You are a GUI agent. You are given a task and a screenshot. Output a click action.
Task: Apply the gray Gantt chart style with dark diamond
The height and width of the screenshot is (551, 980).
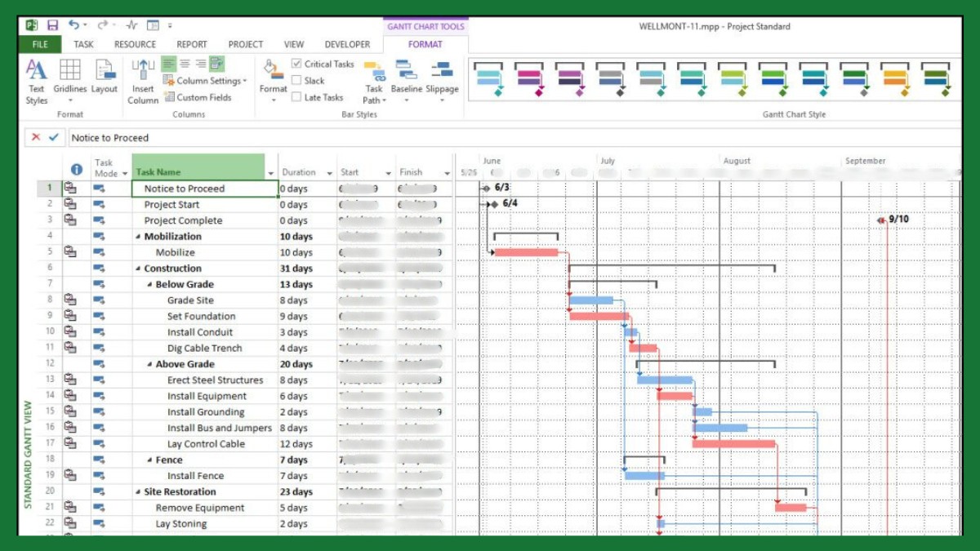(611, 79)
